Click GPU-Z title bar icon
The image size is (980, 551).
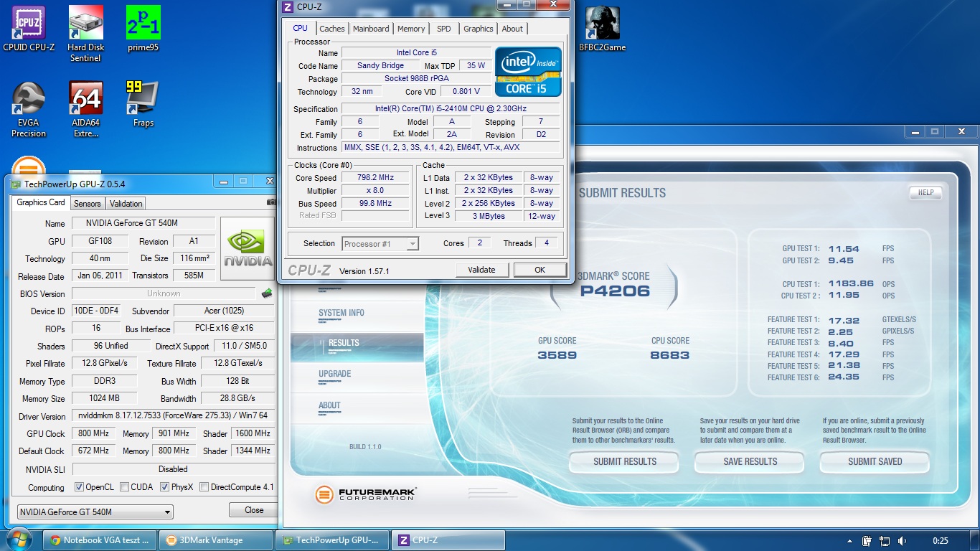pos(15,184)
